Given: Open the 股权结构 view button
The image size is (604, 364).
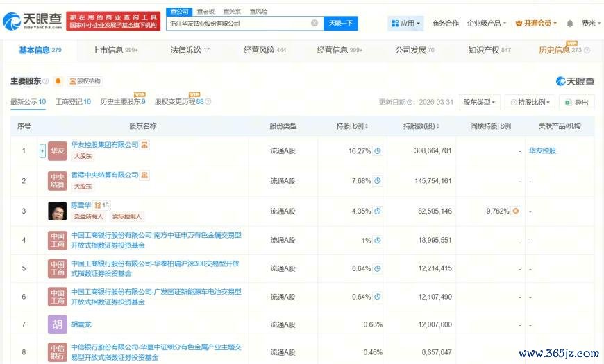Looking at the screenshot, I should click(x=85, y=81).
